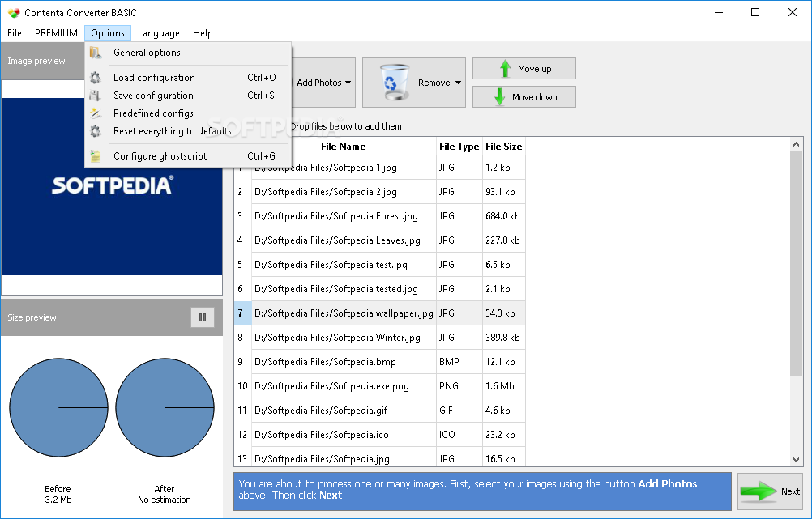Open the Help menu
The image size is (812, 519).
203,33
